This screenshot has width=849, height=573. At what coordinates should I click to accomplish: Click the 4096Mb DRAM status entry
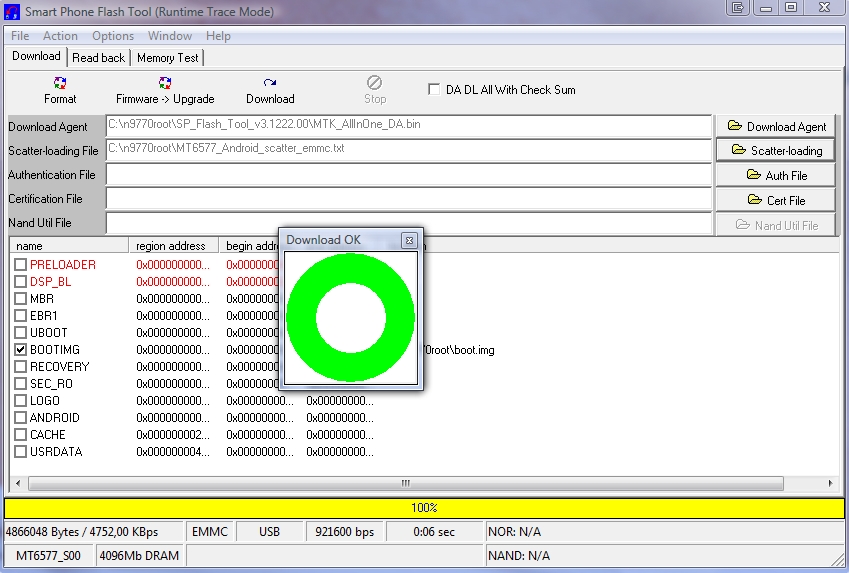(139, 556)
